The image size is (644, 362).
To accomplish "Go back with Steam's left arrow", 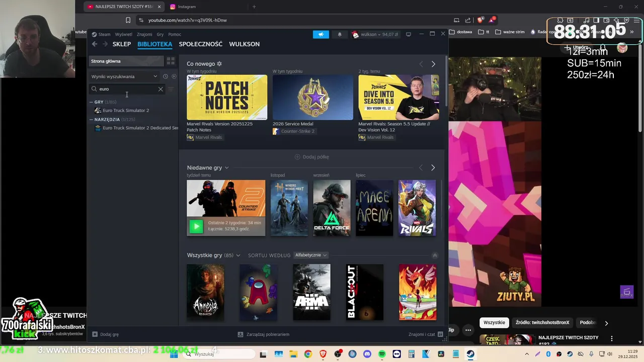I will click(x=95, y=44).
